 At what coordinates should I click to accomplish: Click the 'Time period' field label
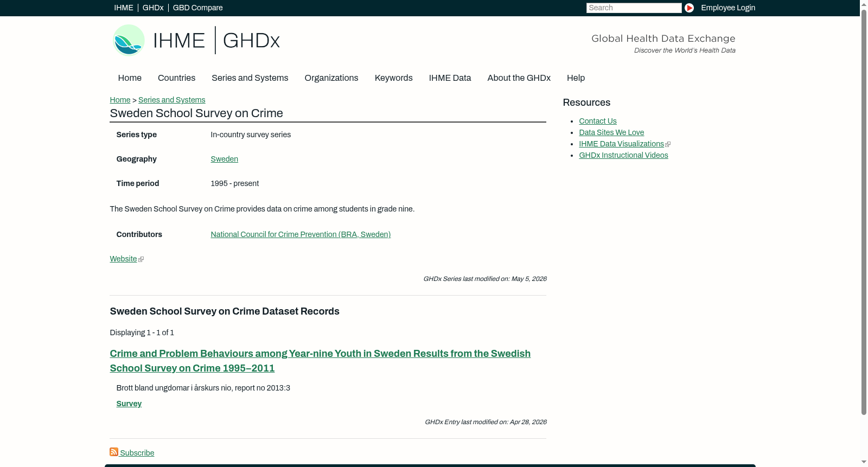coord(137,183)
